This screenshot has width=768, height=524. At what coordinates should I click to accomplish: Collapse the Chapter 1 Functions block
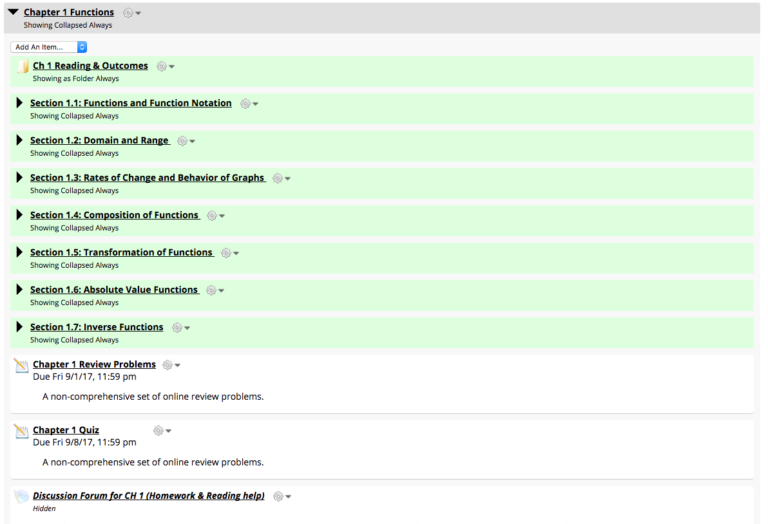click(x=13, y=13)
